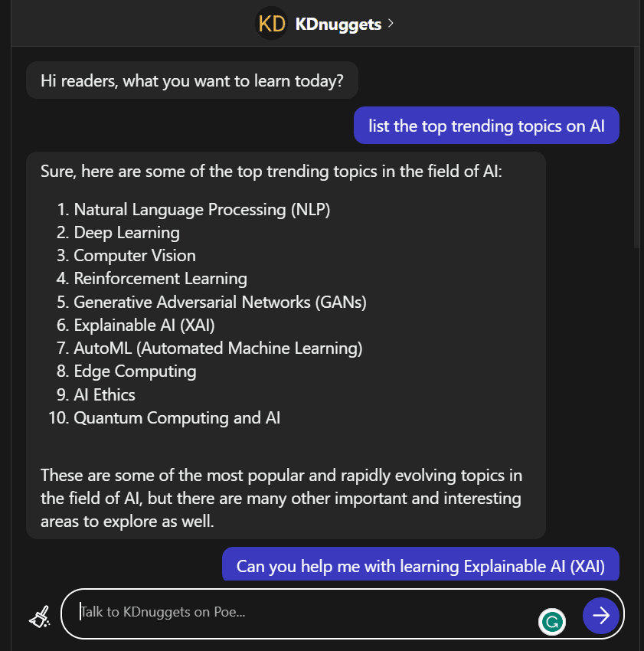Click the closing paragraph of bot response
Image resolution: width=644 pixels, height=651 pixels.
pos(281,499)
